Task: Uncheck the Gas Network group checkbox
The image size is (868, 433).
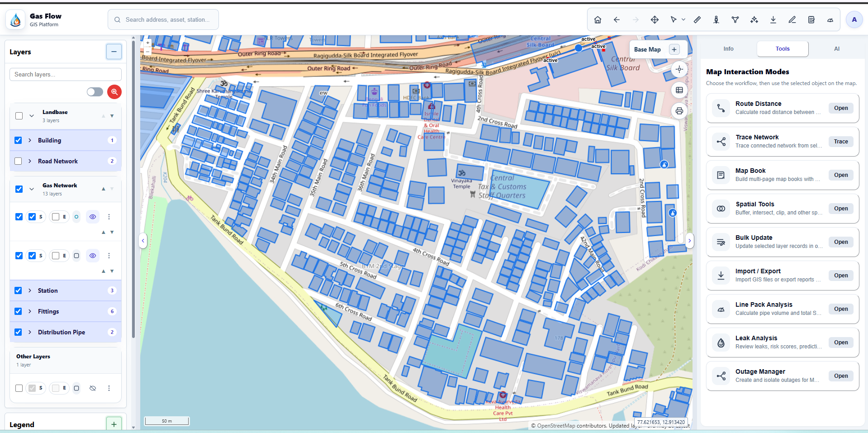Action: coord(19,189)
